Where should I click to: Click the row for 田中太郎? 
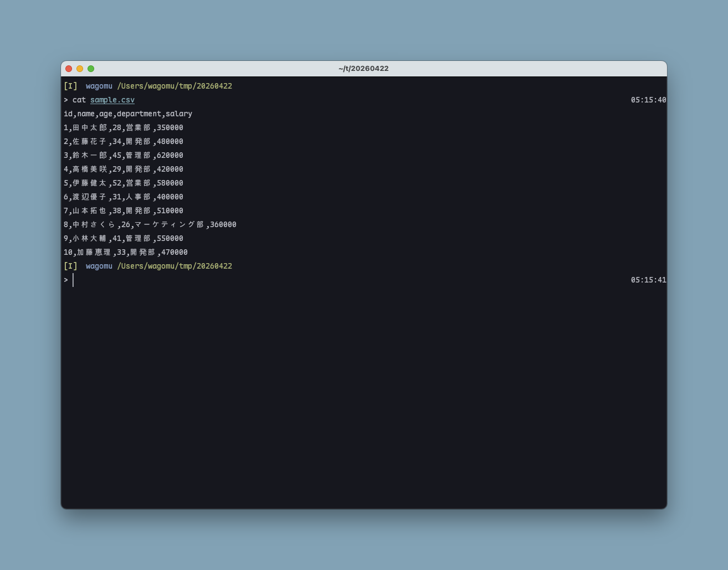(123, 128)
